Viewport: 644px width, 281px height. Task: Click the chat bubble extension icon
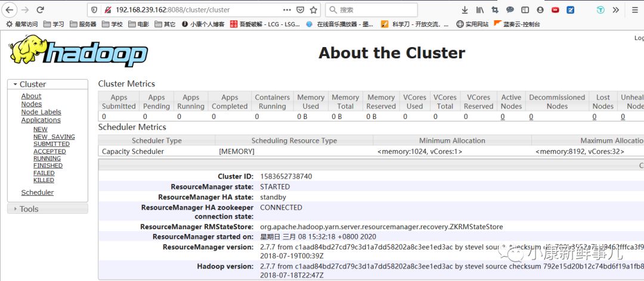pos(510,10)
